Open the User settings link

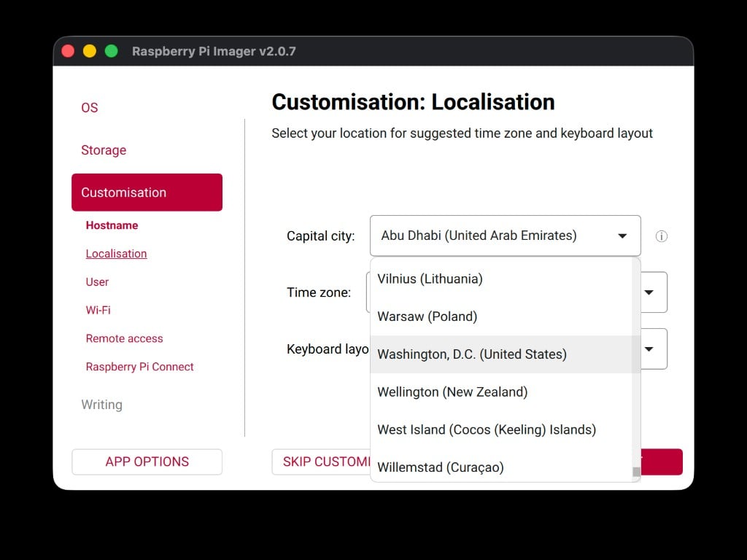pyautogui.click(x=97, y=282)
